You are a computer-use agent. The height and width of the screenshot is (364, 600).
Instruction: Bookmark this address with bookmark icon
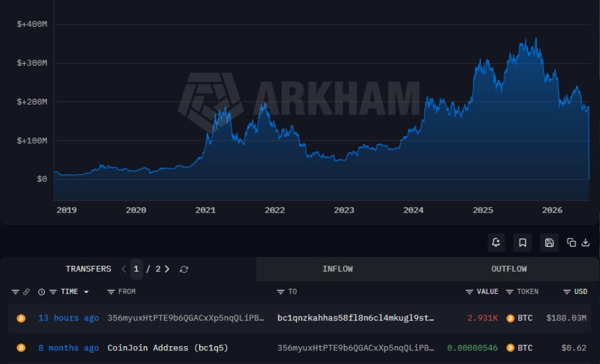523,242
